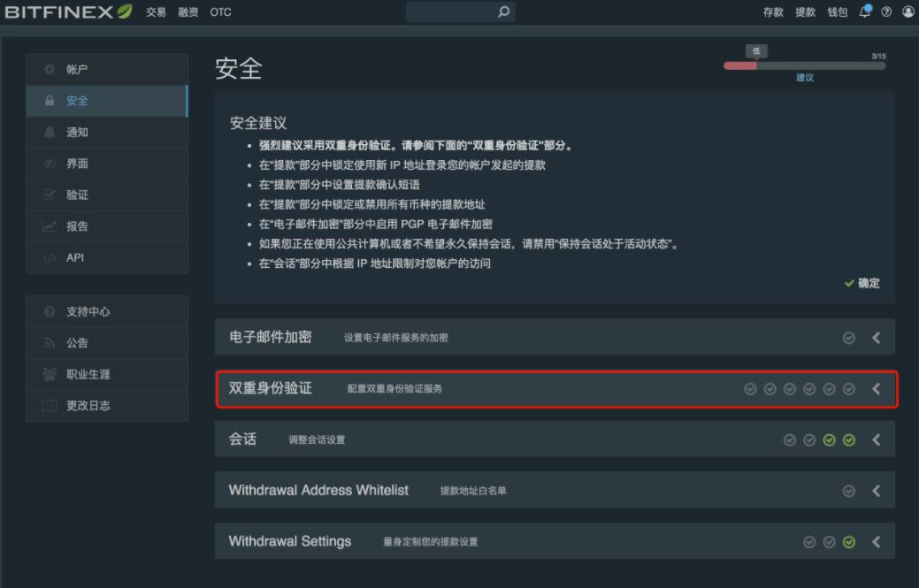Click the 确定 confirm button
This screenshot has height=588, width=919.
coord(862,283)
